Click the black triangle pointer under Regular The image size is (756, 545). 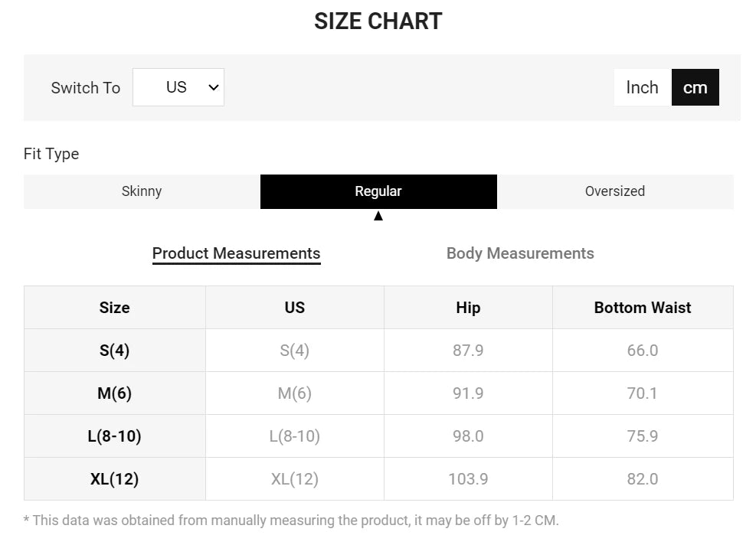click(378, 215)
